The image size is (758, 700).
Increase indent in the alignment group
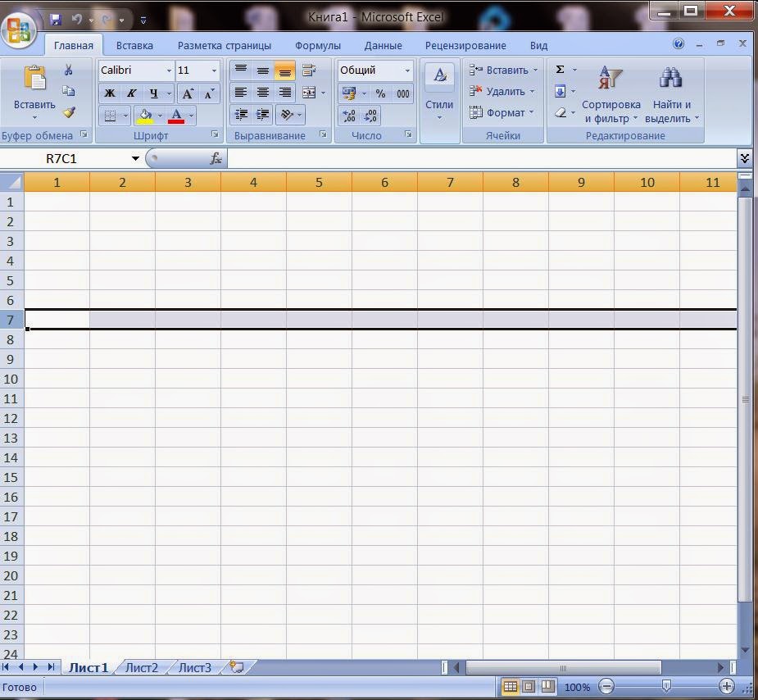(262, 115)
